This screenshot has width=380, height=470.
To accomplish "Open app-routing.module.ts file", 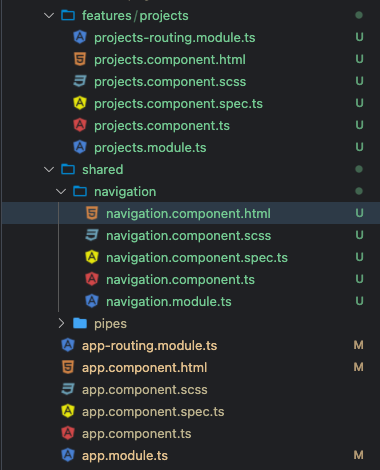I will click(150, 346).
